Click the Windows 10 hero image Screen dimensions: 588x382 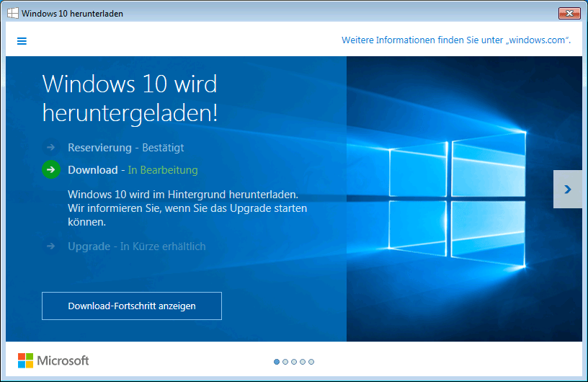click(x=464, y=199)
